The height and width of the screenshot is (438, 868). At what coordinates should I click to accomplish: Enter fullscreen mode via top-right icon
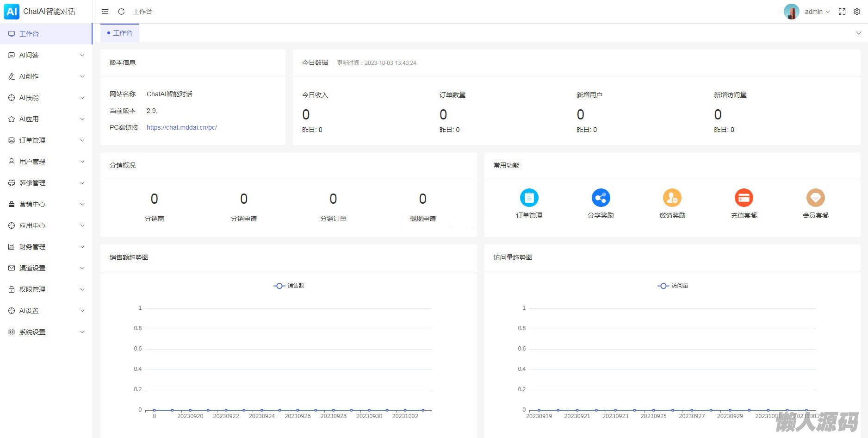(842, 12)
